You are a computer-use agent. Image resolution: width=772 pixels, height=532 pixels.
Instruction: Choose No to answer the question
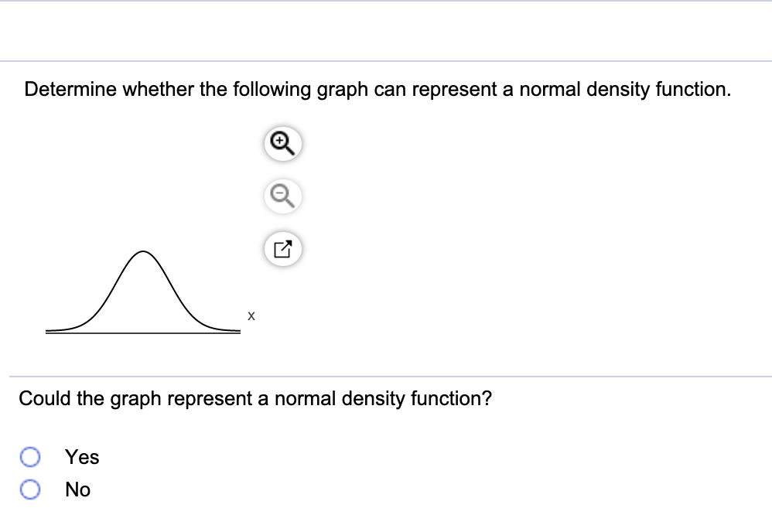pyautogui.click(x=29, y=489)
